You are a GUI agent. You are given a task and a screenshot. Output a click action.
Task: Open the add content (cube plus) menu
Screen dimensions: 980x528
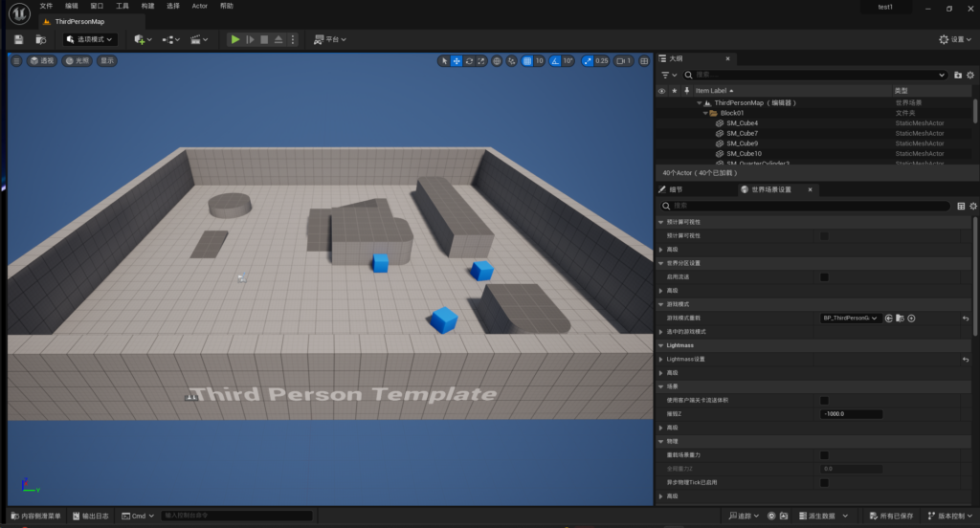[x=143, y=39]
